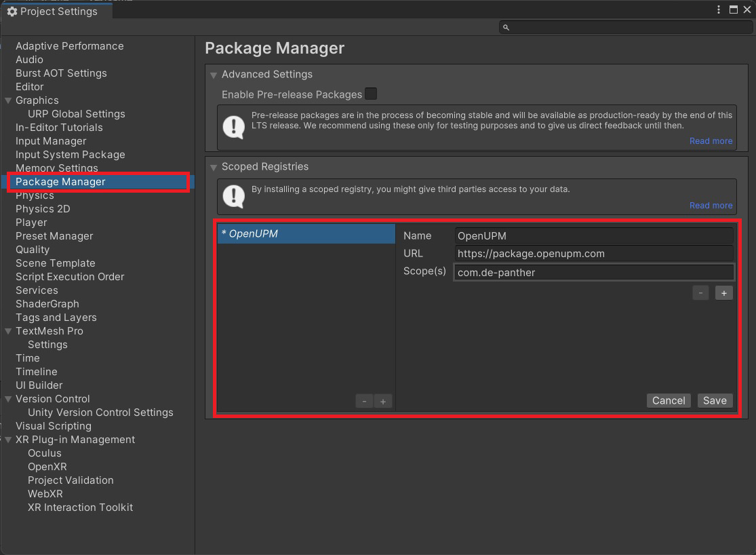Add a new scope with plus button
This screenshot has height=555, width=756.
pos(723,293)
